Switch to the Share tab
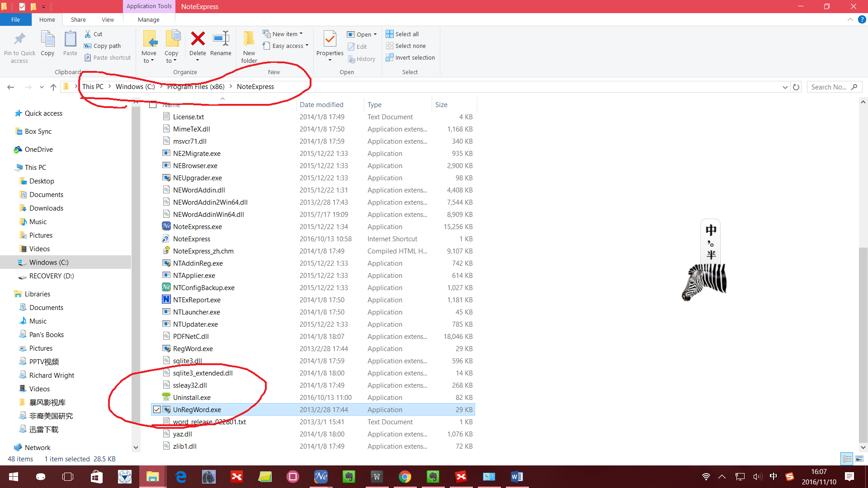This screenshot has height=488, width=868. pos(78,19)
